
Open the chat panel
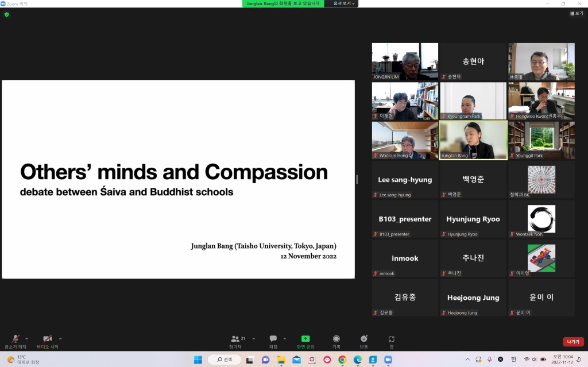click(273, 339)
